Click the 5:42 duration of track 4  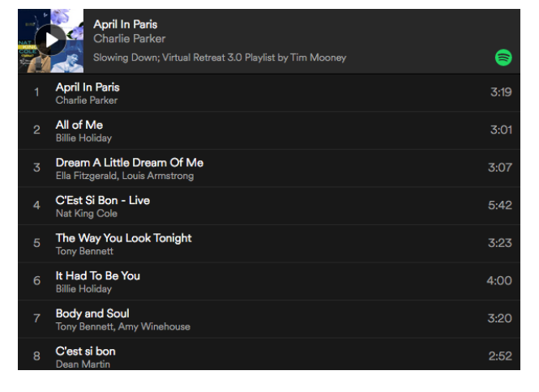pos(499,206)
